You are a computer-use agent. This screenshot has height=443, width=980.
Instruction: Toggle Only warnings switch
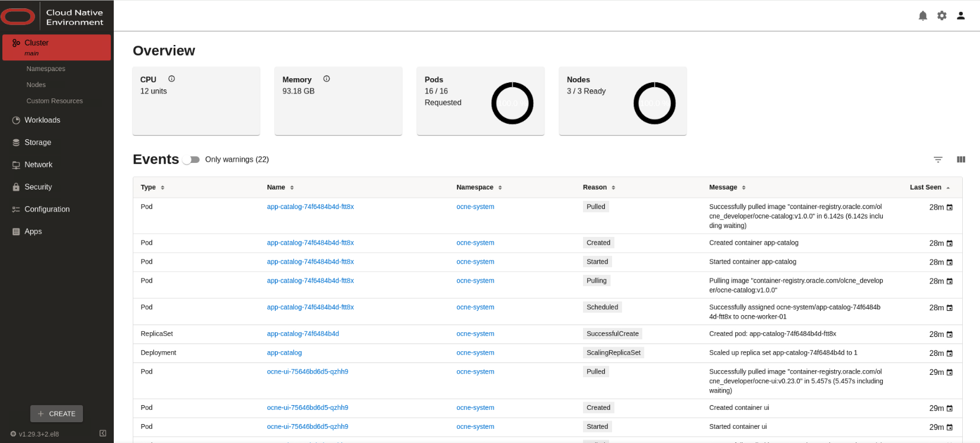(191, 159)
